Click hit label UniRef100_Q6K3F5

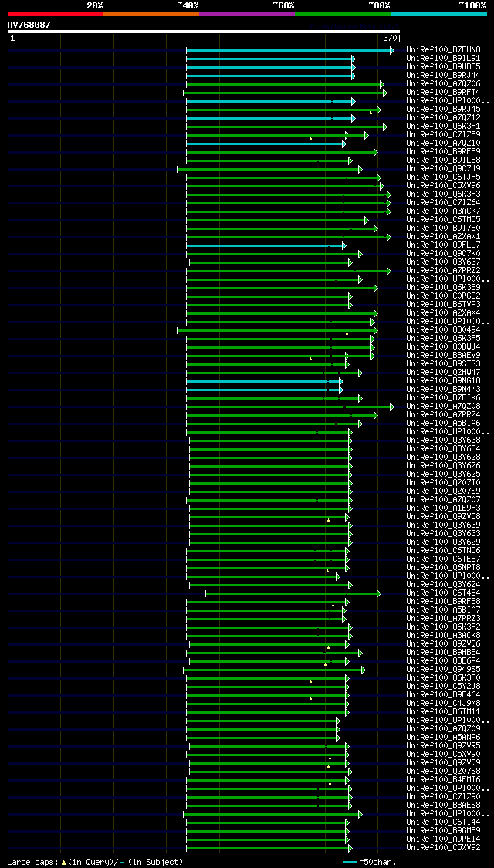(443, 338)
